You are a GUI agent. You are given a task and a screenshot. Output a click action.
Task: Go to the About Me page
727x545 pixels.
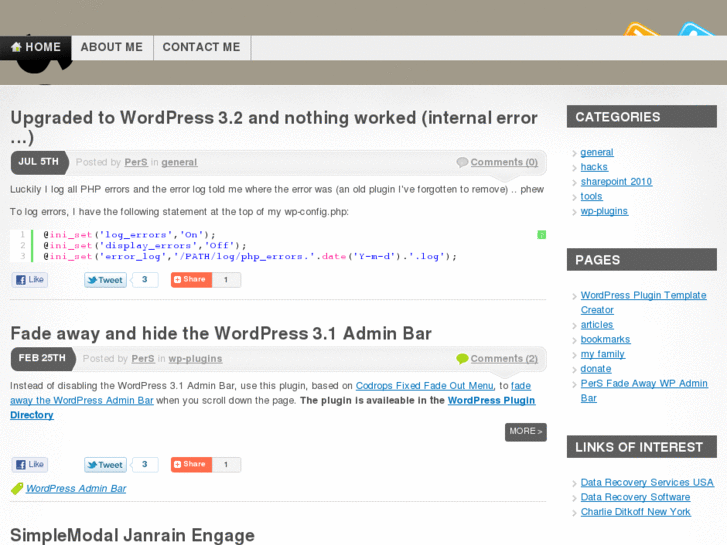[x=111, y=47]
